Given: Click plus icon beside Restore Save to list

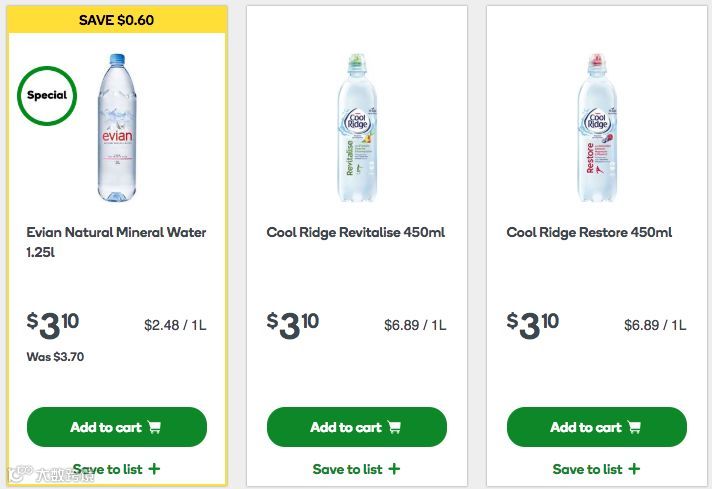Looking at the screenshot, I should point(634,469).
